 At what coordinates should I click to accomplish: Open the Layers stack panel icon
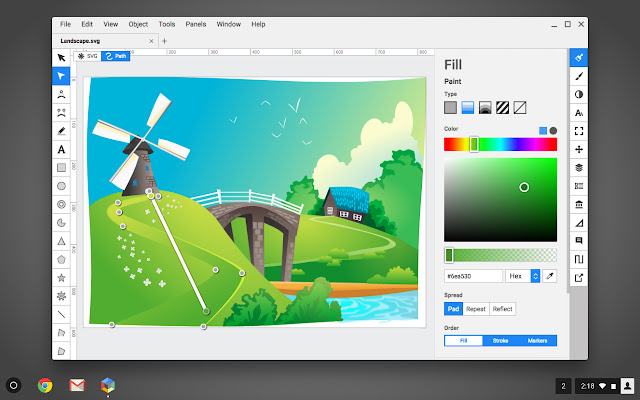coord(579,168)
